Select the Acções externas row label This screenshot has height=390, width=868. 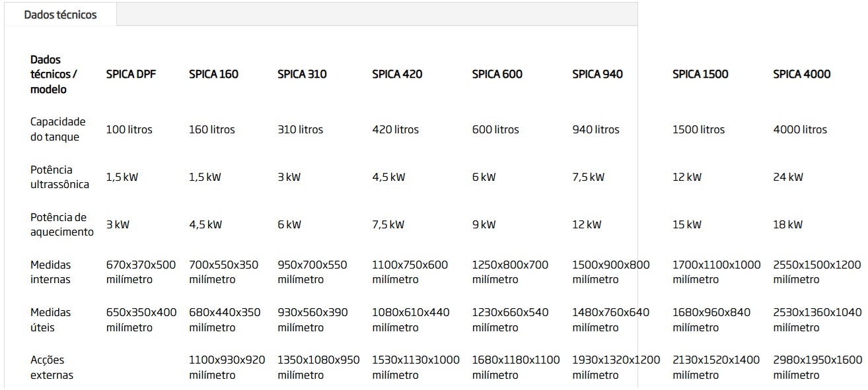pos(52,368)
